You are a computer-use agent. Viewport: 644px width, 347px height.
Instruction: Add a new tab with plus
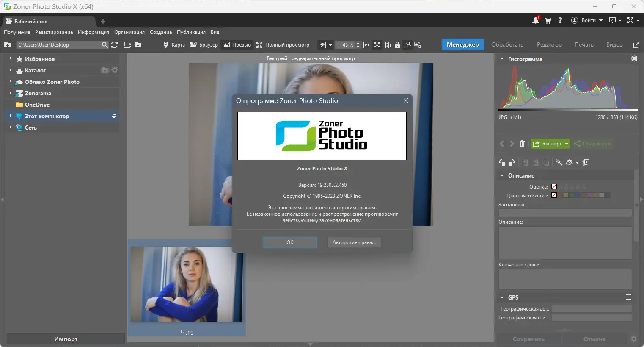103,21
